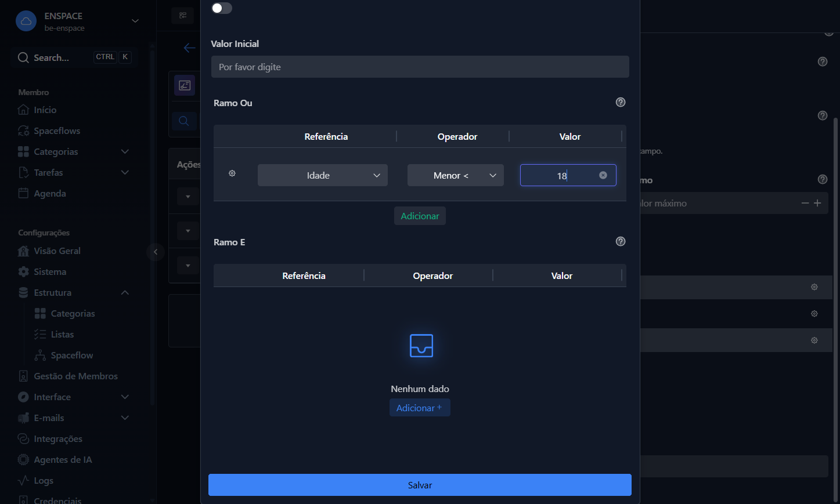Click the Integrações icon
The width and height of the screenshot is (840, 504).
(x=23, y=438)
